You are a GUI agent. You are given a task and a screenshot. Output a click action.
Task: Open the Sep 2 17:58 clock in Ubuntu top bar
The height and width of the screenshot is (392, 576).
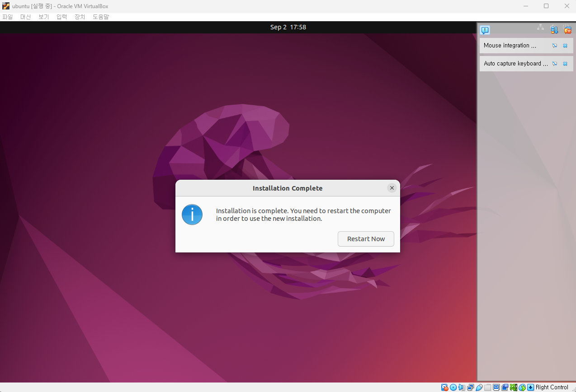pos(288,27)
